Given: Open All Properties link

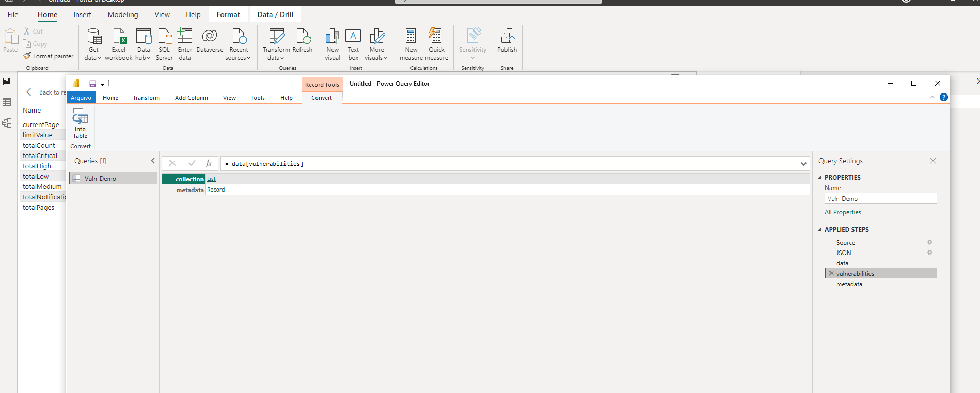Looking at the screenshot, I should [x=843, y=212].
